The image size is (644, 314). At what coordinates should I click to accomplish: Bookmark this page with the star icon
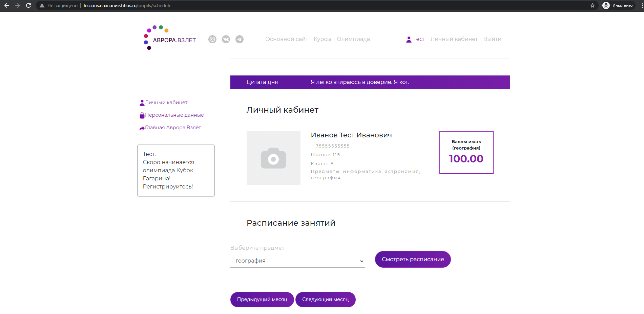[593, 5]
